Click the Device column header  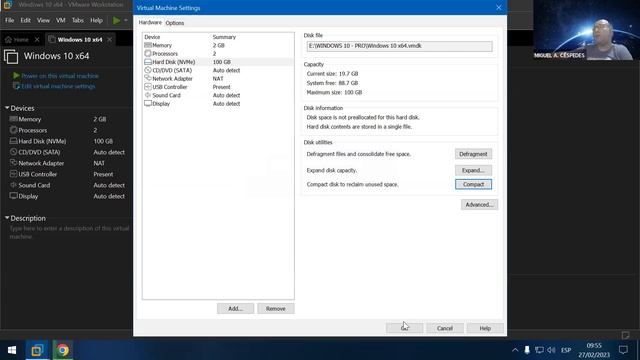(152, 37)
